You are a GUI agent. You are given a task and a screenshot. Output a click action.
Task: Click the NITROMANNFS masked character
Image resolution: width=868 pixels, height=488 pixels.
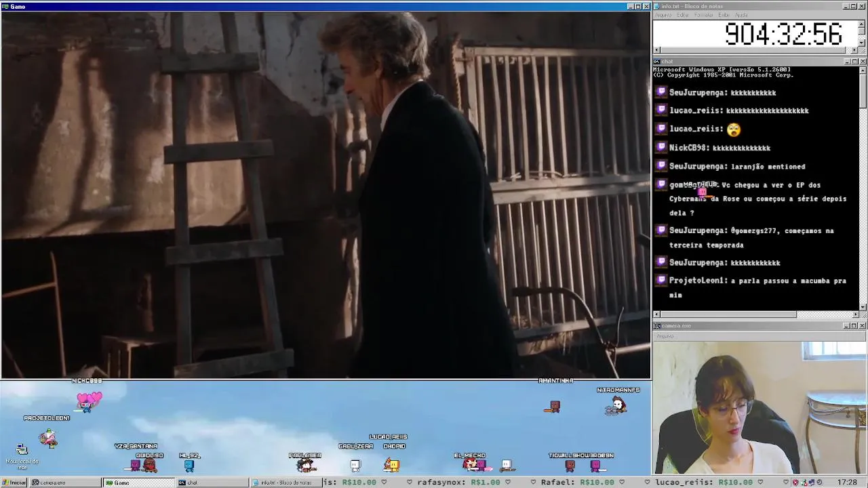tap(617, 406)
